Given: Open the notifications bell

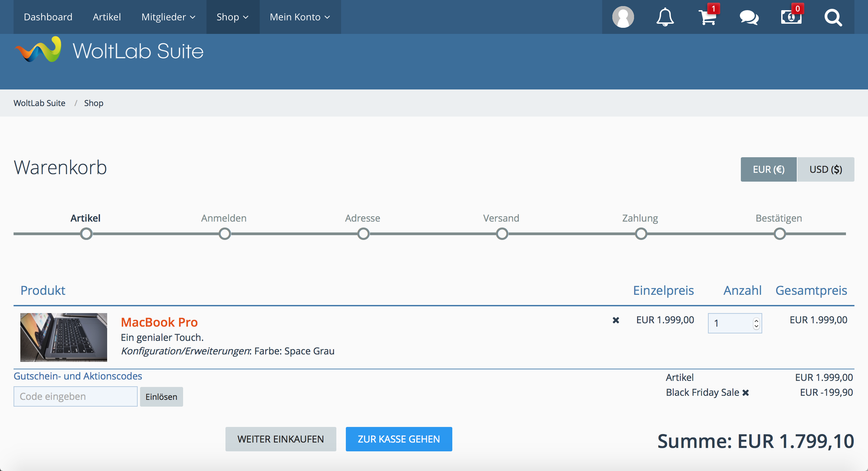Looking at the screenshot, I should (x=665, y=17).
